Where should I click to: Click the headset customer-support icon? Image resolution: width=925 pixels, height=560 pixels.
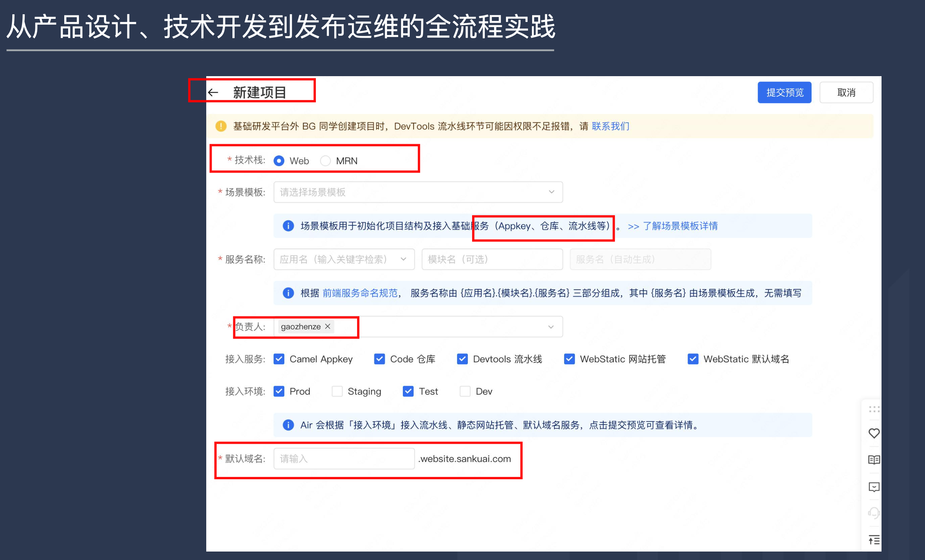[874, 513]
